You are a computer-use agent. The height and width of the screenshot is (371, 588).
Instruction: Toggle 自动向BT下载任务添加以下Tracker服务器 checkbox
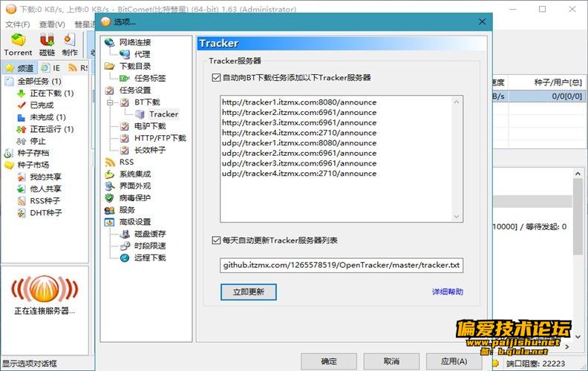[x=216, y=78]
